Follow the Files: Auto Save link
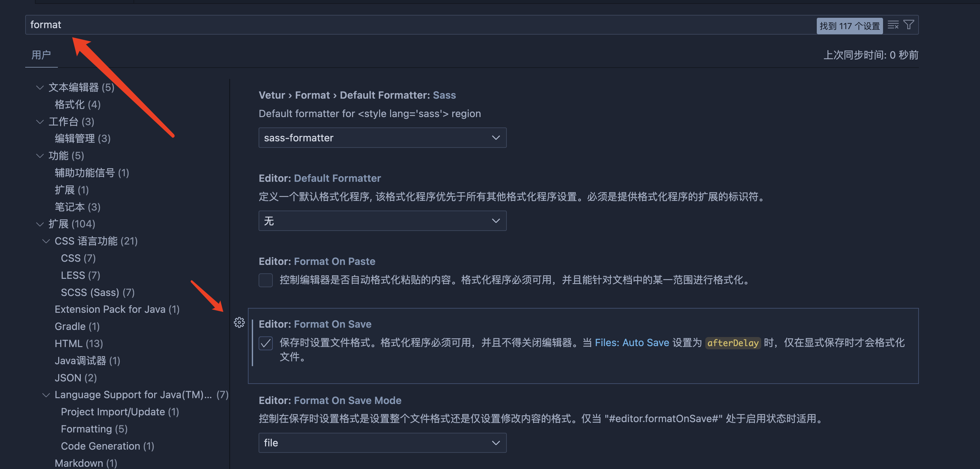This screenshot has height=469, width=980. tap(632, 343)
